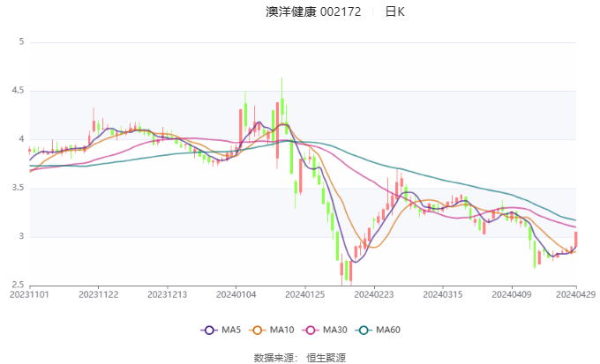This screenshot has height=364, width=600.
Task: Click the highest green candlestick near 4.65
Action: (282, 106)
